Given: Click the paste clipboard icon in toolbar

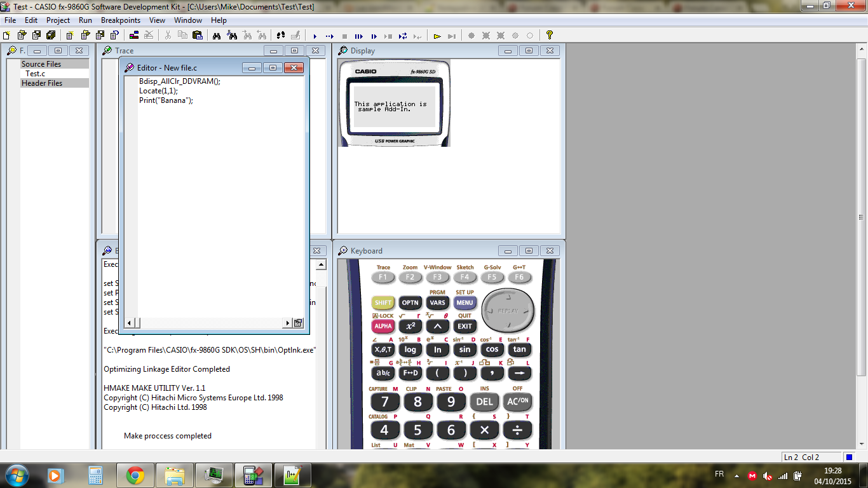Looking at the screenshot, I should (x=197, y=36).
